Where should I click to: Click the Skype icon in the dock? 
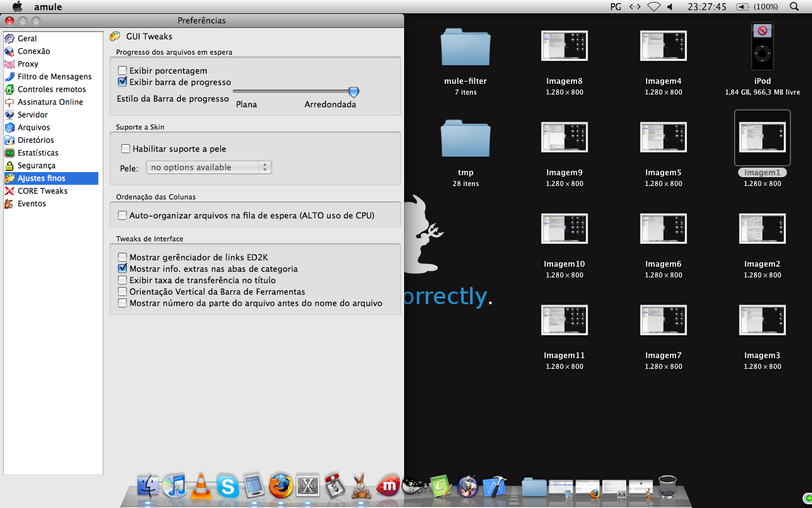click(x=228, y=486)
